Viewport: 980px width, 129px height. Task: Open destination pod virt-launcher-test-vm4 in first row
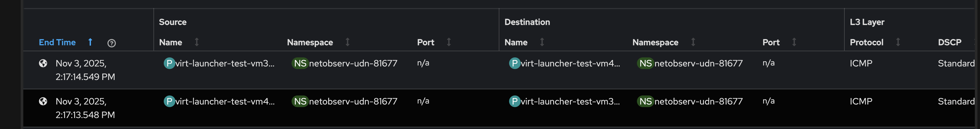(x=570, y=63)
